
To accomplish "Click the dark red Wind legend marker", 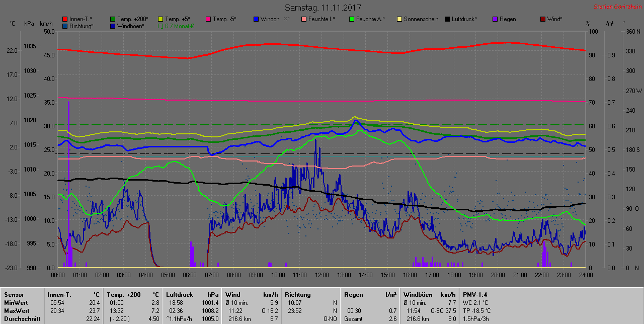I will [x=543, y=20].
